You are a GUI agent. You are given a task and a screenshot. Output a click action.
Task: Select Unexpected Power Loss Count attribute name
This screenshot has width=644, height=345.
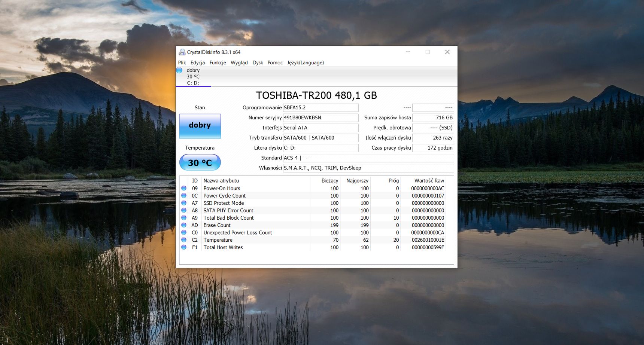(x=238, y=232)
